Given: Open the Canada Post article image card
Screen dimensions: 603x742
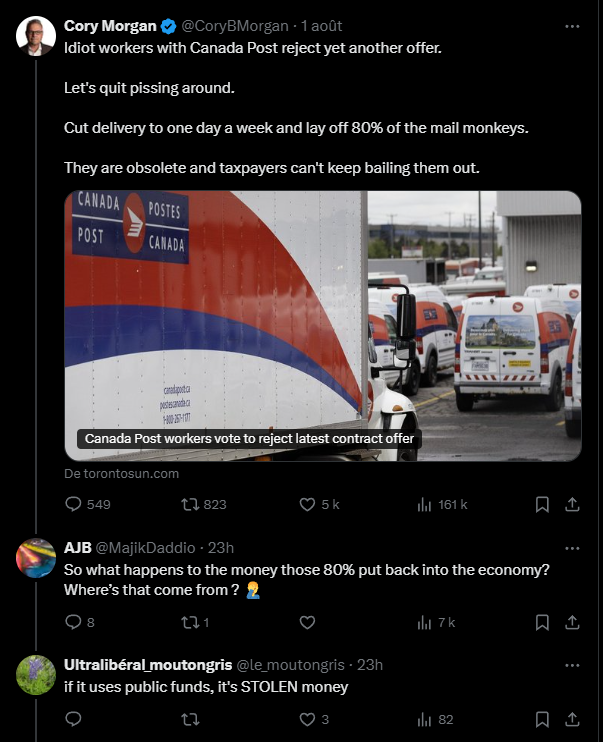Looking at the screenshot, I should 323,326.
